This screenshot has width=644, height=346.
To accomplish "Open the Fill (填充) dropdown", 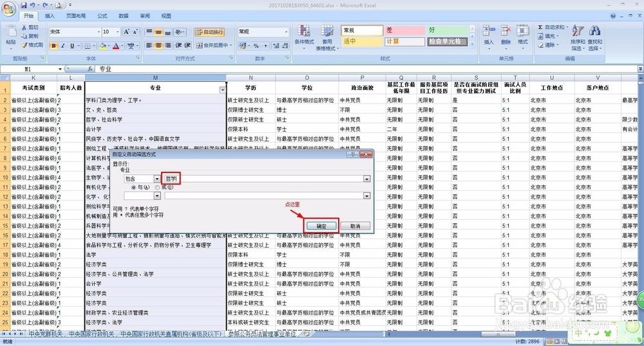I will point(549,36).
